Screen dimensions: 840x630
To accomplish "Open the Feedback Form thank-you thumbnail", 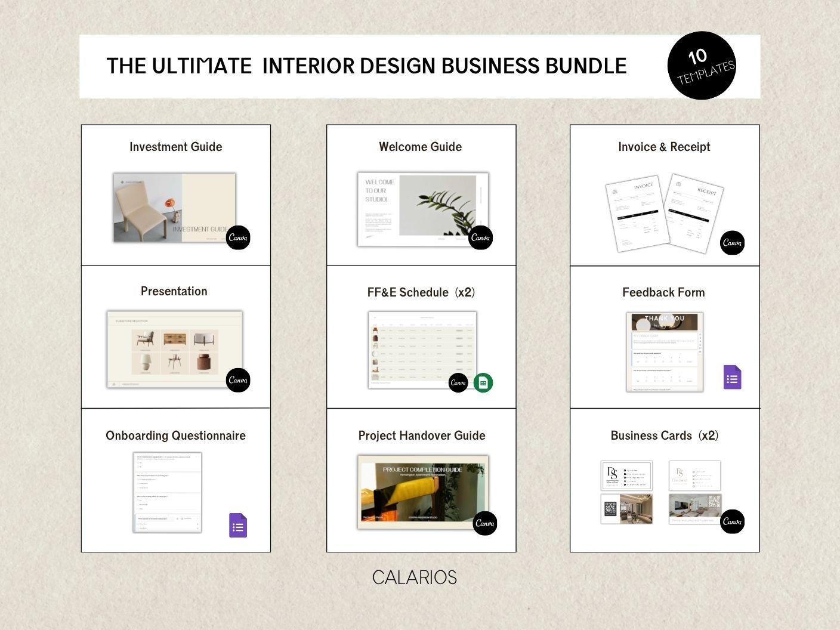I will pos(665,352).
